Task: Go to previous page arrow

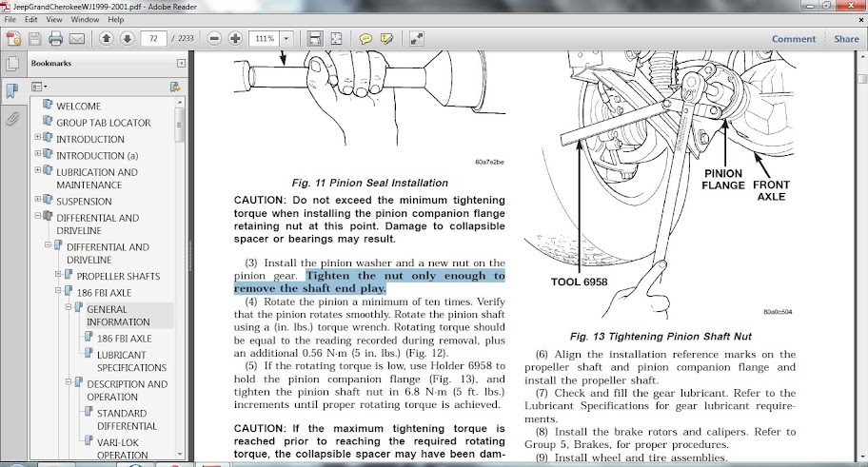Action: point(107,38)
